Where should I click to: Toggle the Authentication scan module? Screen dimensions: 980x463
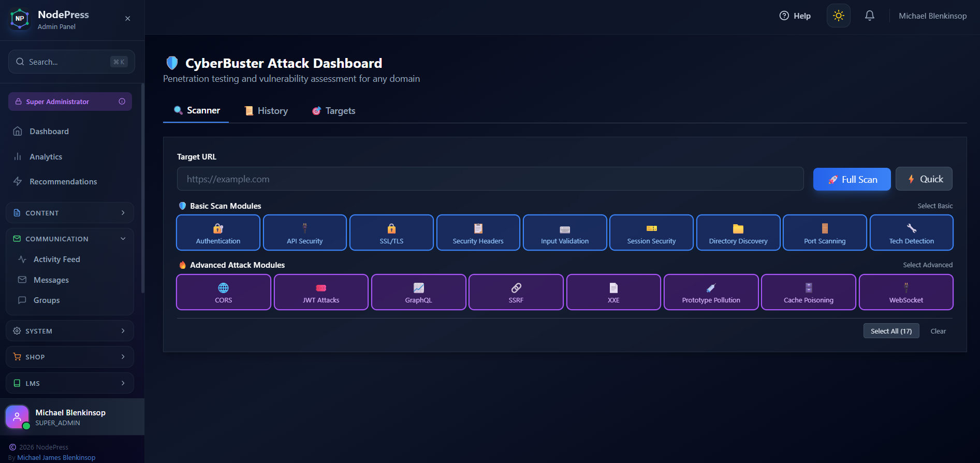pos(218,233)
